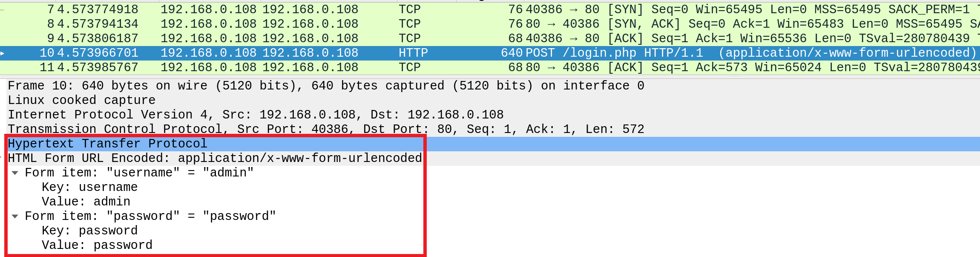Select the Transmission Control Protocol line

tap(326, 130)
